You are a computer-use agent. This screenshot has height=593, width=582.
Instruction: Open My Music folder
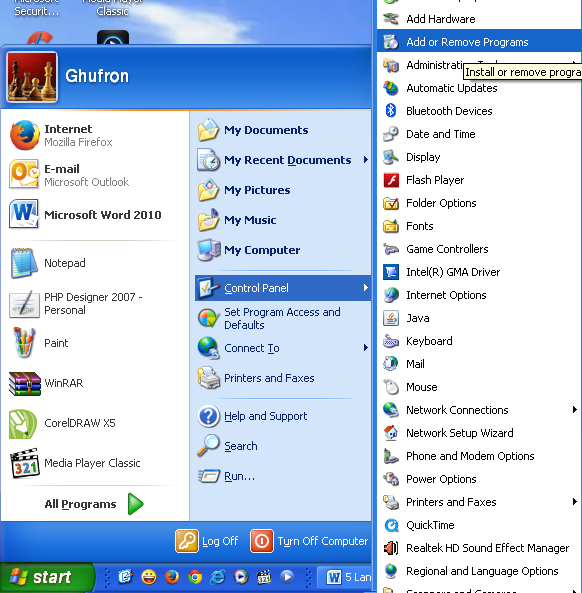click(x=282, y=220)
